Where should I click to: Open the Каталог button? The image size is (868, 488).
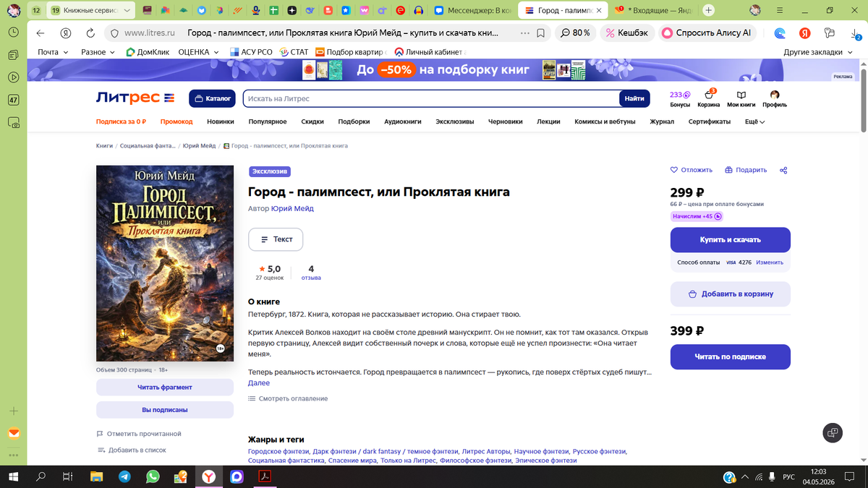pos(213,98)
